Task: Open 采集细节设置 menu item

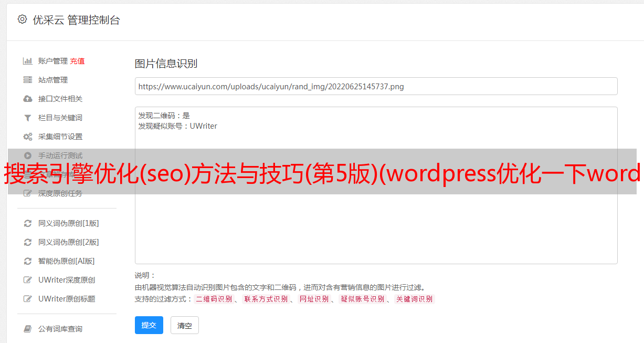Action: tap(60, 137)
